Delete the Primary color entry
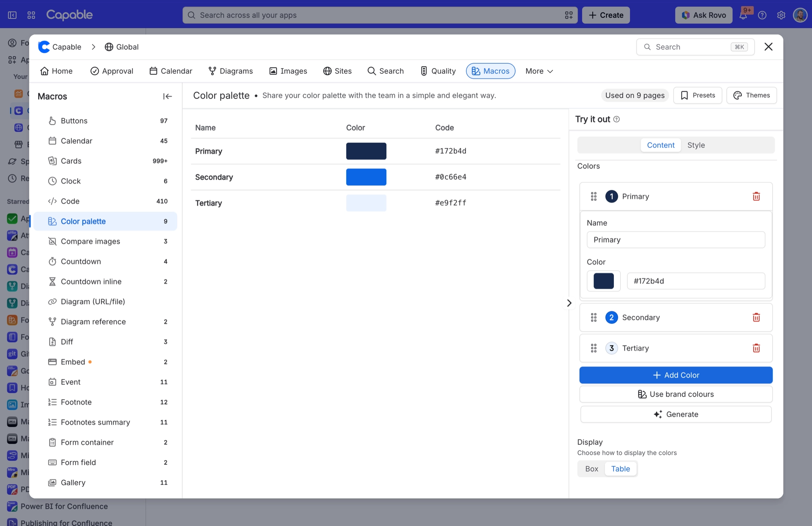 pyautogui.click(x=756, y=197)
